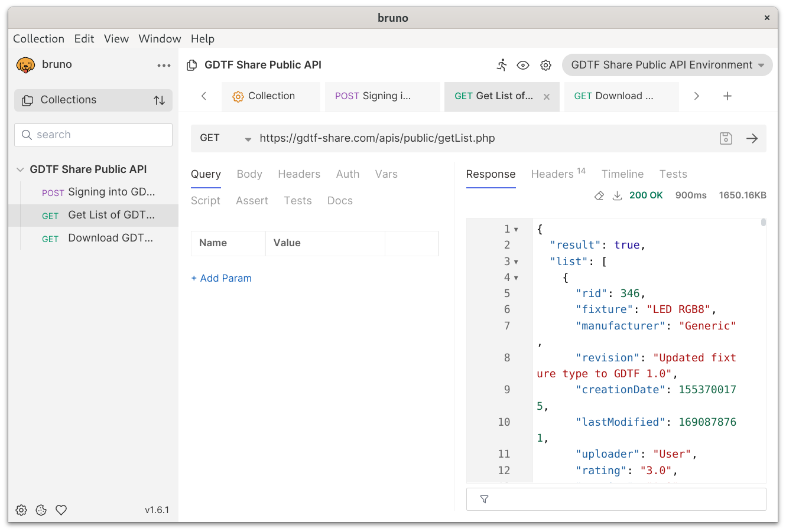Select the Auth tab
Image resolution: width=786 pixels, height=532 pixels.
(347, 174)
